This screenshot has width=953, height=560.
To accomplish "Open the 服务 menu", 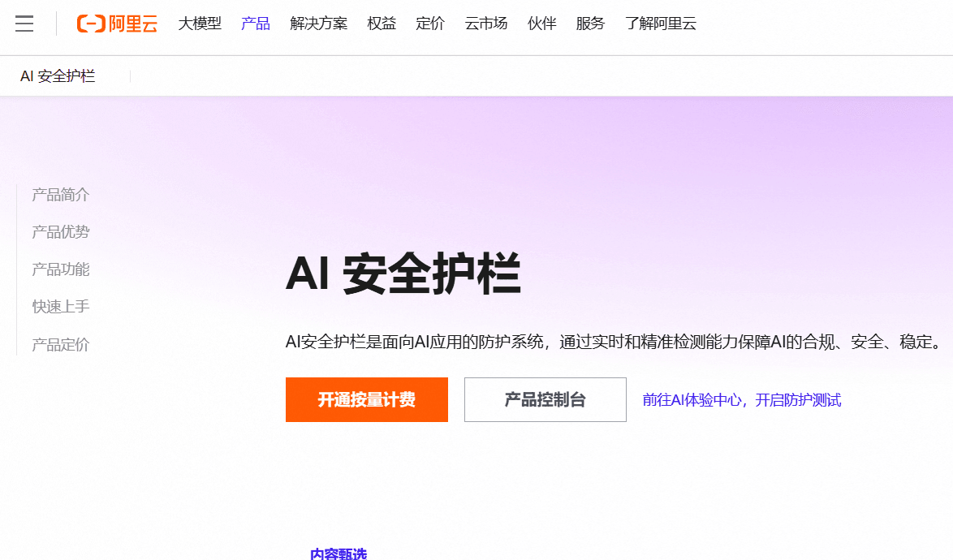I will coord(591,24).
